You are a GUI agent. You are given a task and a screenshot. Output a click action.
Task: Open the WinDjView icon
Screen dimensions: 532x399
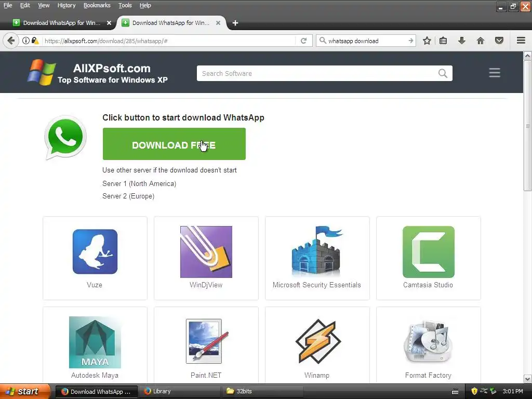pos(206,252)
